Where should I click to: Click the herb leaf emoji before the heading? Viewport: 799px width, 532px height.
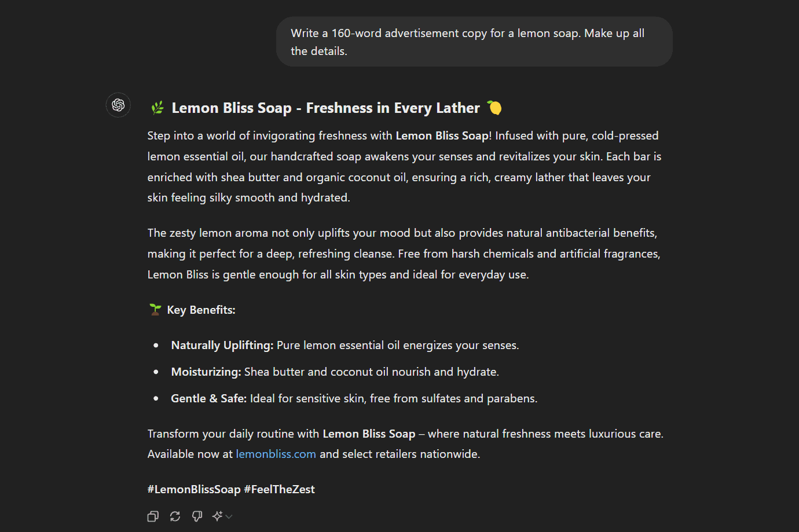click(157, 108)
